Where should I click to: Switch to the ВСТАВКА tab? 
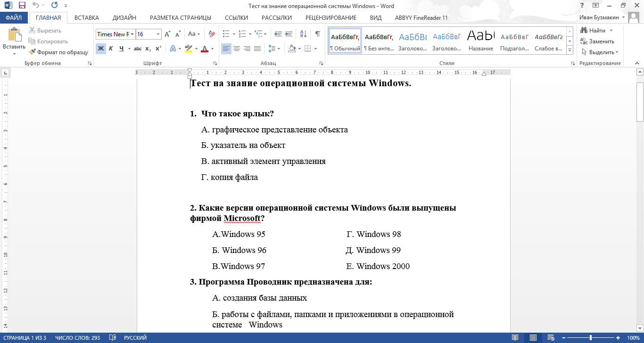pos(87,18)
